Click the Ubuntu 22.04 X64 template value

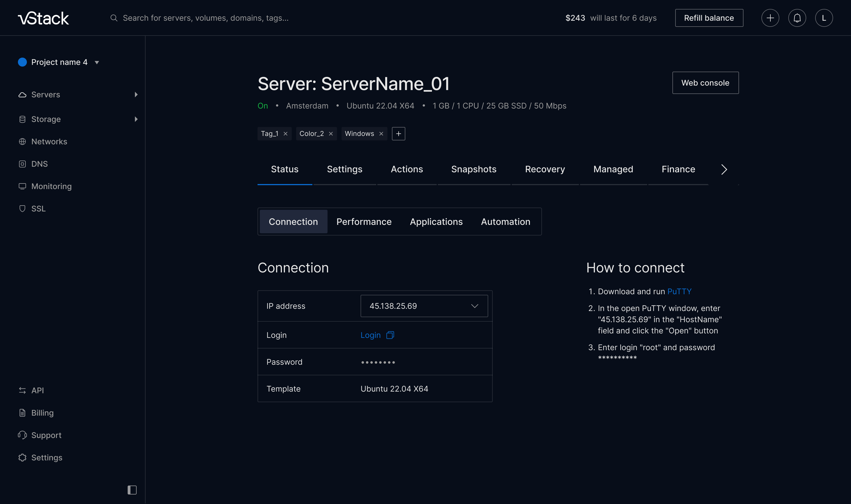click(x=394, y=389)
